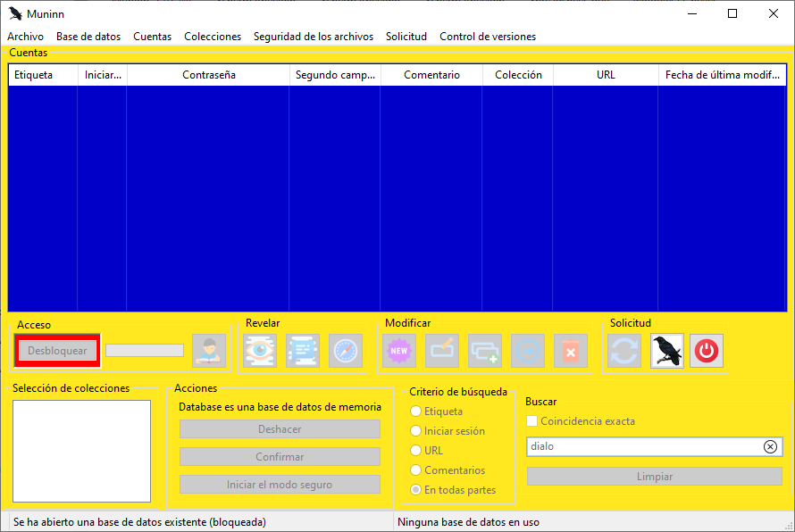Click the compass browser icon in Revelar
Image resolution: width=795 pixels, height=532 pixels.
click(x=346, y=351)
